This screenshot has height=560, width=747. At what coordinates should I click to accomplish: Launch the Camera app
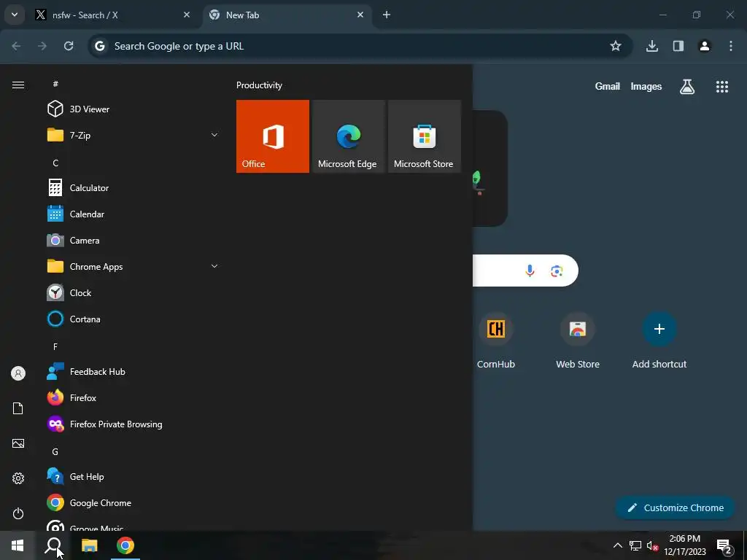[133, 241]
